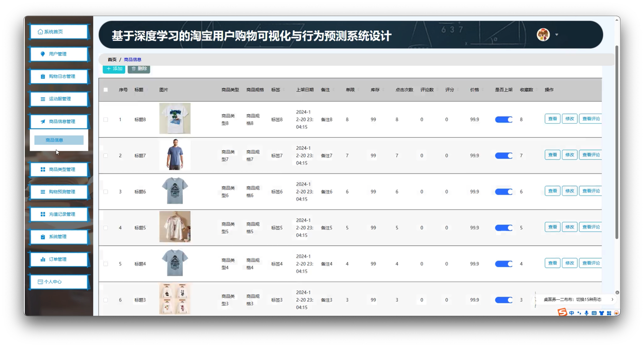Tick the checkbox for row 标题8
The image size is (644, 347).
pyautogui.click(x=106, y=120)
